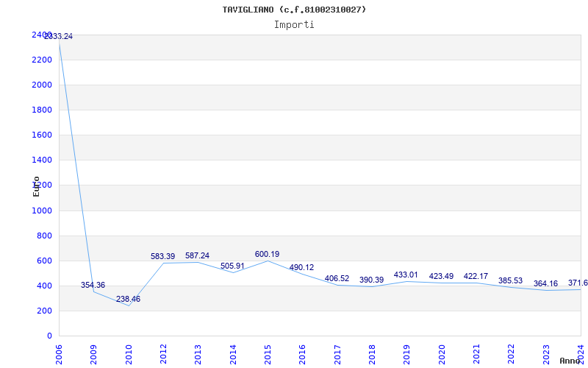588x368 pixels.
Task: Click the 200 value on Euro axis
Action: coord(45,311)
